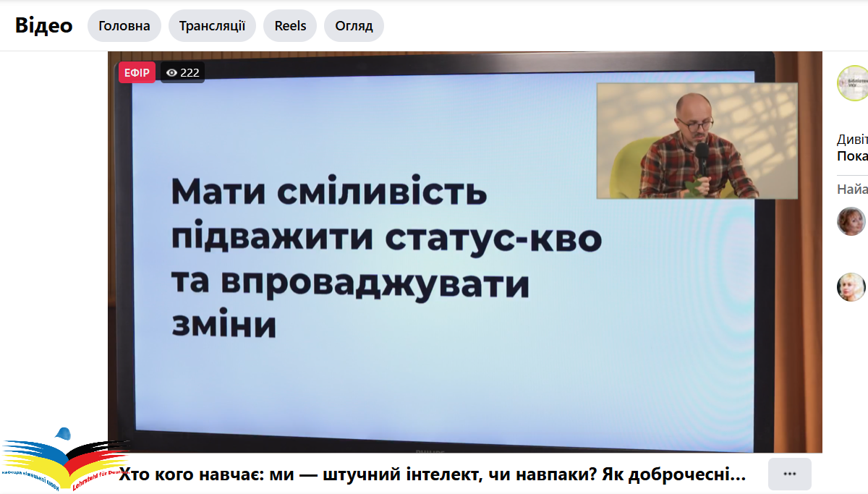Click the red ЕФІР live badge
The height and width of the screenshot is (494, 868).
pos(137,72)
